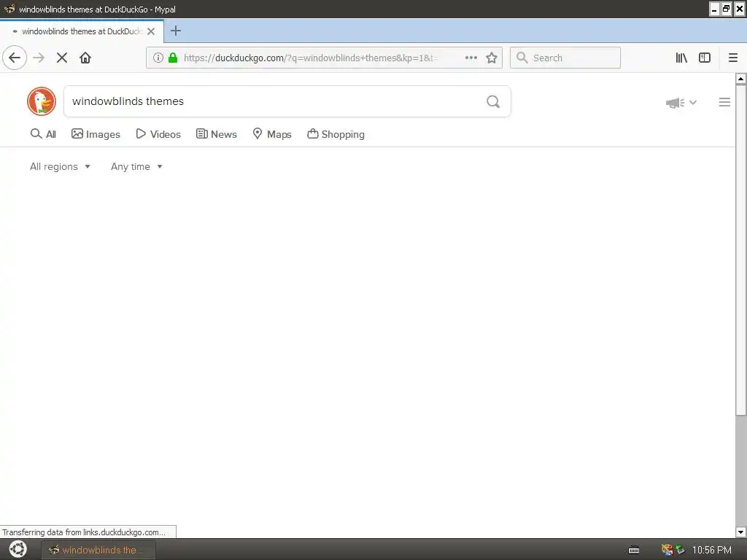Show site information icon

(x=158, y=58)
